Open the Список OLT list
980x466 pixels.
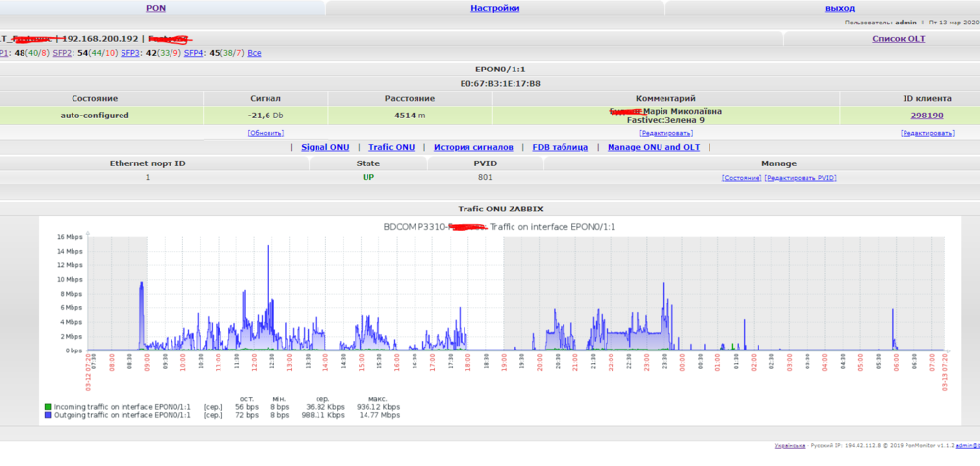[899, 39]
